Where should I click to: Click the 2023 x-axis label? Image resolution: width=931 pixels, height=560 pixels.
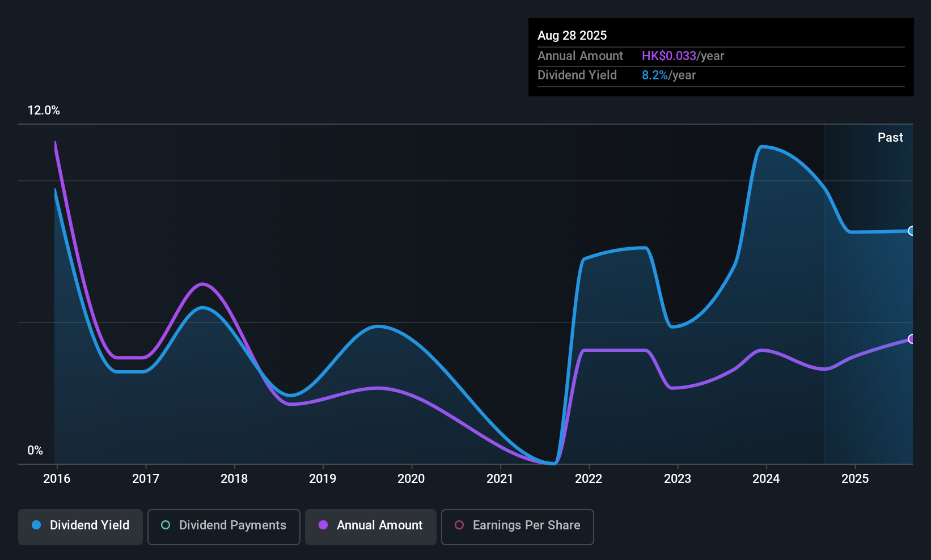point(678,479)
